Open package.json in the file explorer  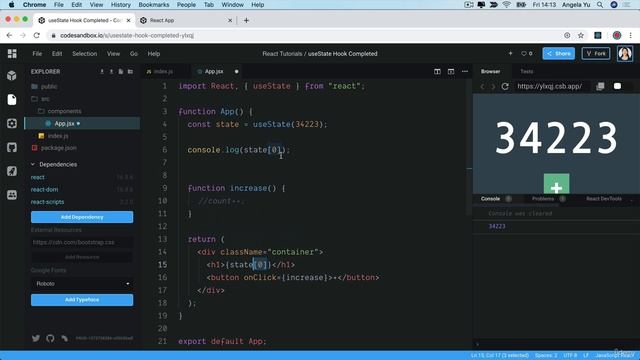tap(59, 148)
